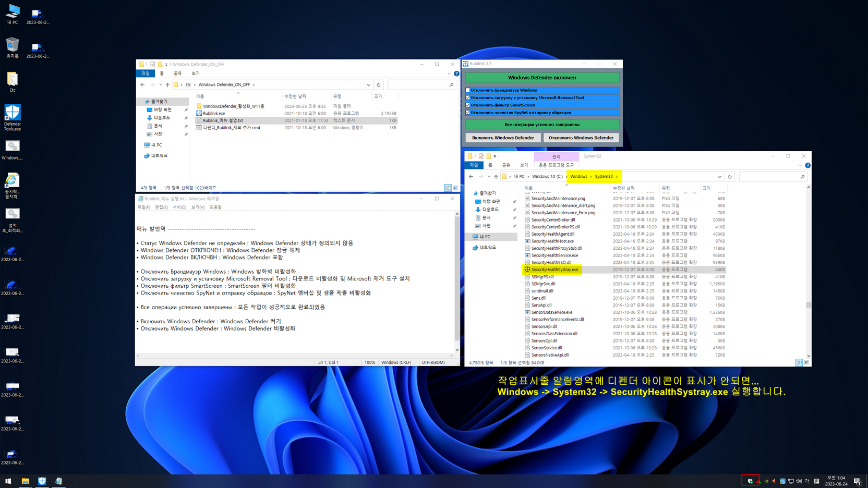The image size is (868, 488).
Task: Open Defender Tools.exe desktop shortcut
Action: pyautogui.click(x=13, y=117)
